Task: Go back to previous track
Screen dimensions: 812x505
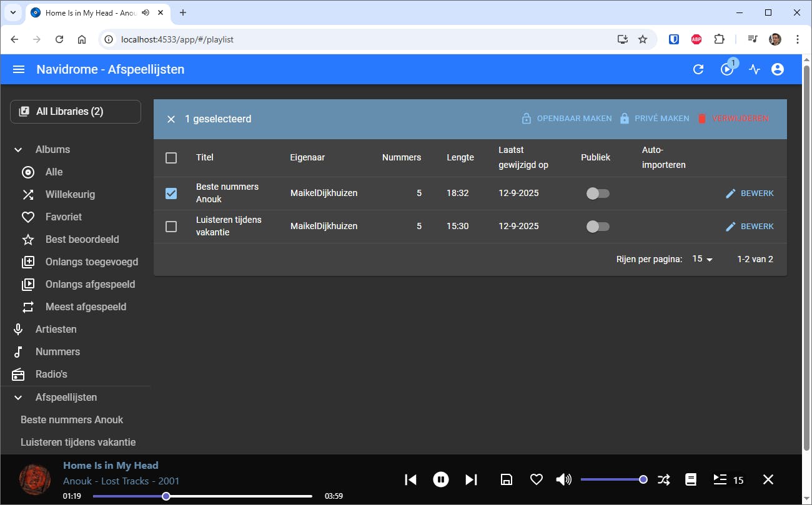Action: [x=410, y=479]
